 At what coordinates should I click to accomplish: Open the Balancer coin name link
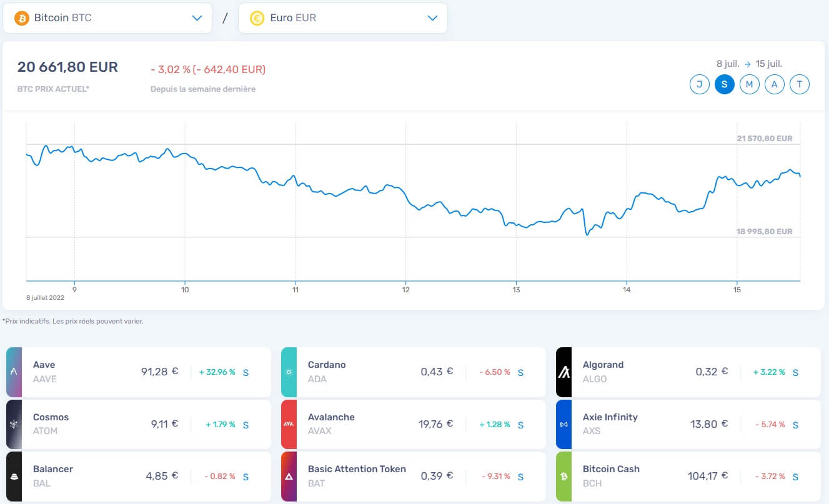(53, 469)
